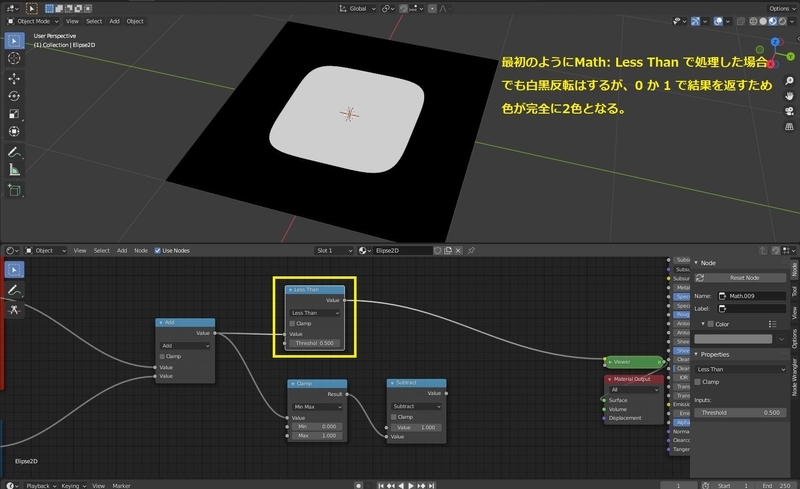The image size is (800, 489).
Task: Toggle the camera view icon
Action: click(789, 111)
